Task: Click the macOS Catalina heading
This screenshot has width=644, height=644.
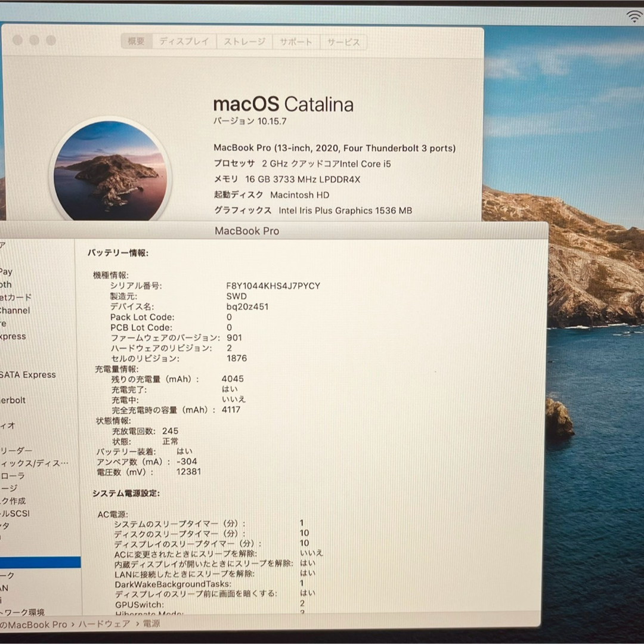Action: [283, 104]
